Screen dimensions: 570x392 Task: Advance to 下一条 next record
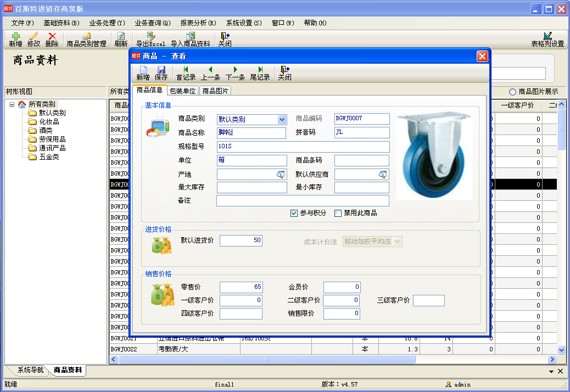235,73
